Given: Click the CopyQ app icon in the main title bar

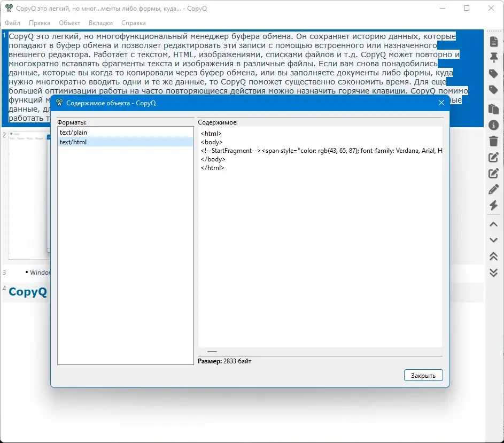Looking at the screenshot, I should [9, 9].
